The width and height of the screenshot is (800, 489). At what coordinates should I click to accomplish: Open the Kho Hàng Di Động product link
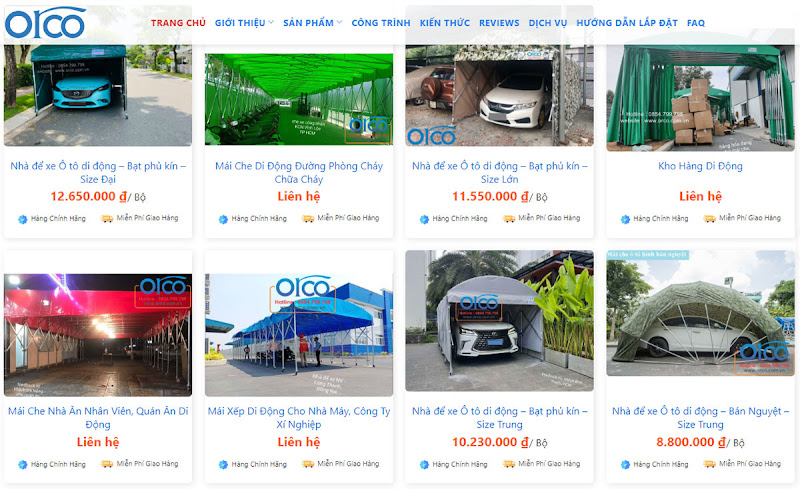(700, 166)
